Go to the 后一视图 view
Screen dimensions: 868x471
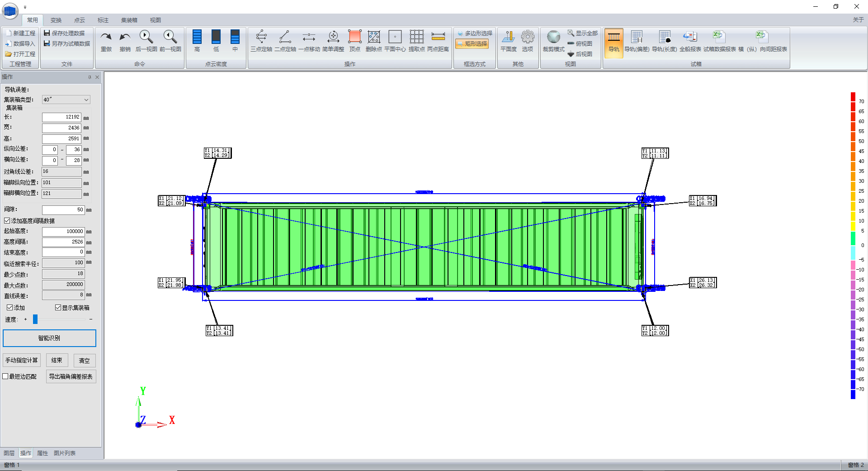pyautogui.click(x=146, y=41)
